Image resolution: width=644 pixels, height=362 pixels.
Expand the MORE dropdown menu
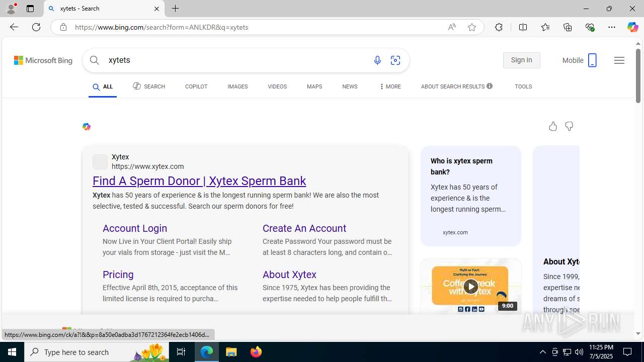point(390,86)
